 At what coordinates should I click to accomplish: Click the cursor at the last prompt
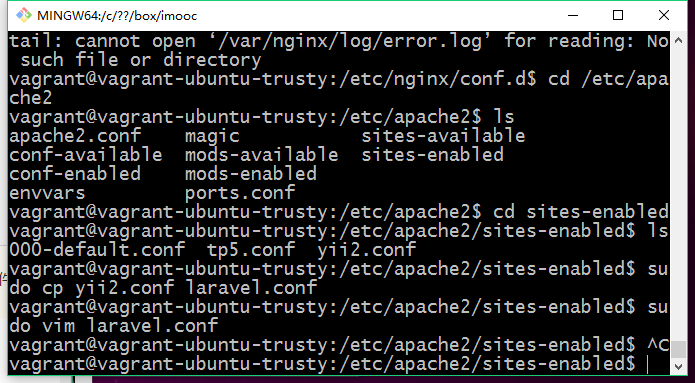(647, 364)
